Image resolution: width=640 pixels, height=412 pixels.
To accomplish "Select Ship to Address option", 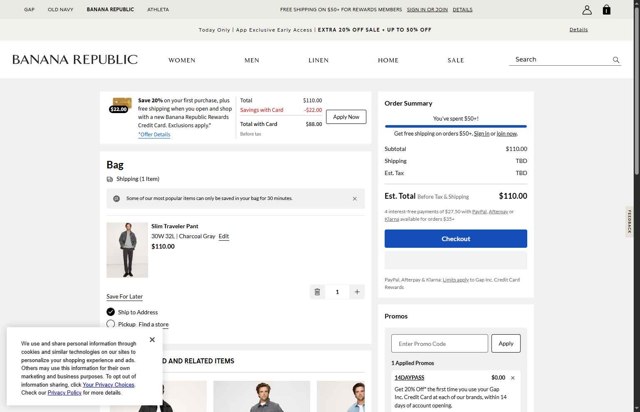I will (111, 312).
